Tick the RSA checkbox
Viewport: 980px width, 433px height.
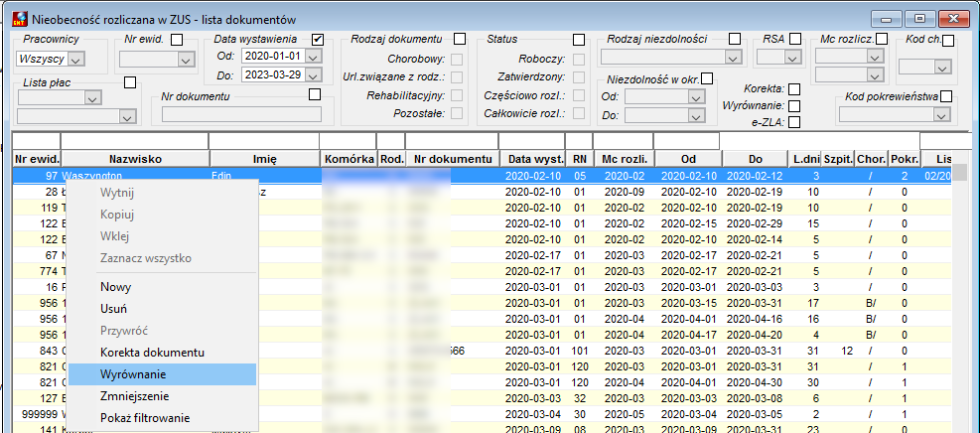(795, 40)
